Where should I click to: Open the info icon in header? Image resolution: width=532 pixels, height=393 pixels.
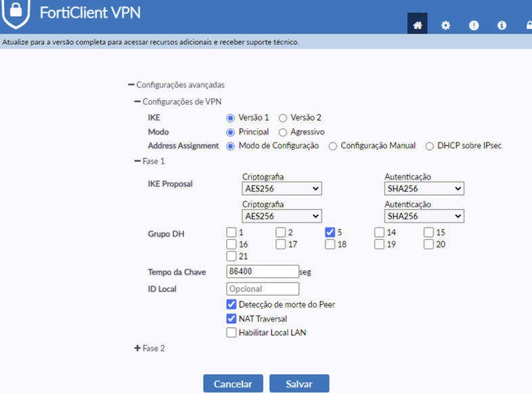tap(502, 25)
